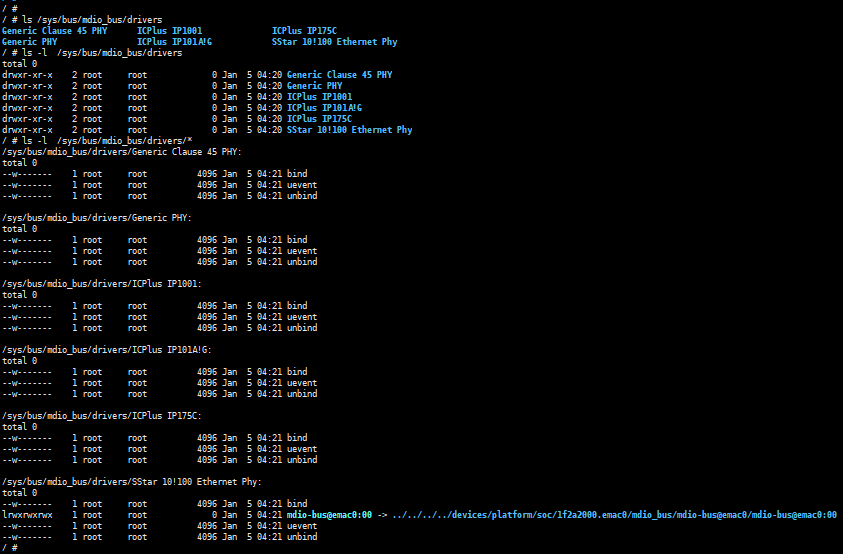The height and width of the screenshot is (554, 843).
Task: Click the last shell prompt at the bottom
Action: (x=10, y=548)
